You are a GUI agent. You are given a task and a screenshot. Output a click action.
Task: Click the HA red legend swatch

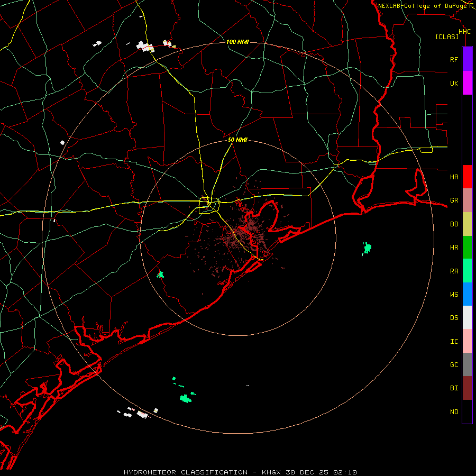coord(467,177)
